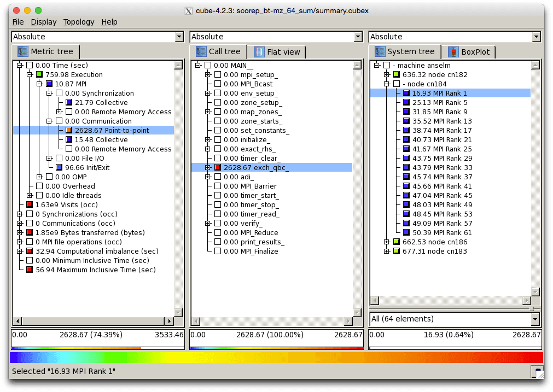The width and height of the screenshot is (553, 392).
Task: Click the empty box beside Overhead
Action: point(39,186)
